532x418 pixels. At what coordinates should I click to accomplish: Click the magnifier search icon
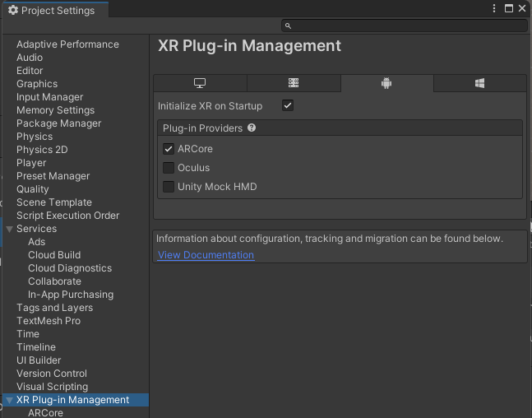pyautogui.click(x=288, y=26)
